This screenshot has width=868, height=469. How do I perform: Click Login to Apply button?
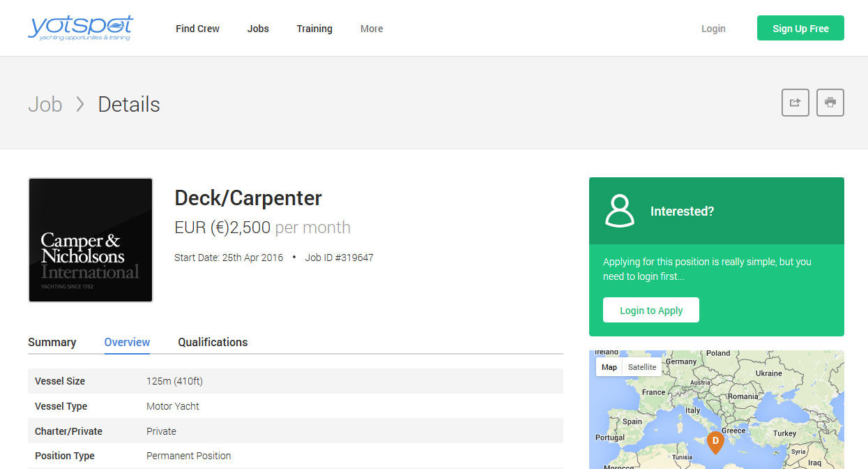coord(651,311)
